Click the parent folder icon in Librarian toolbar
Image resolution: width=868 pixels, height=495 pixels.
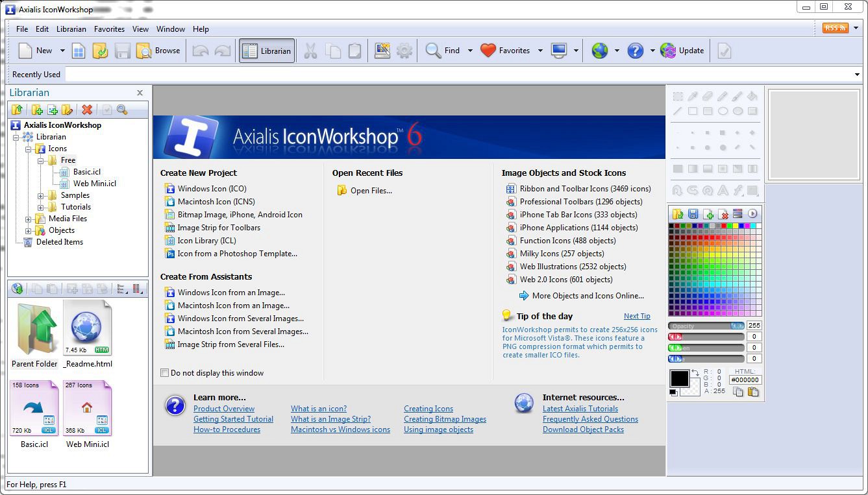18,109
